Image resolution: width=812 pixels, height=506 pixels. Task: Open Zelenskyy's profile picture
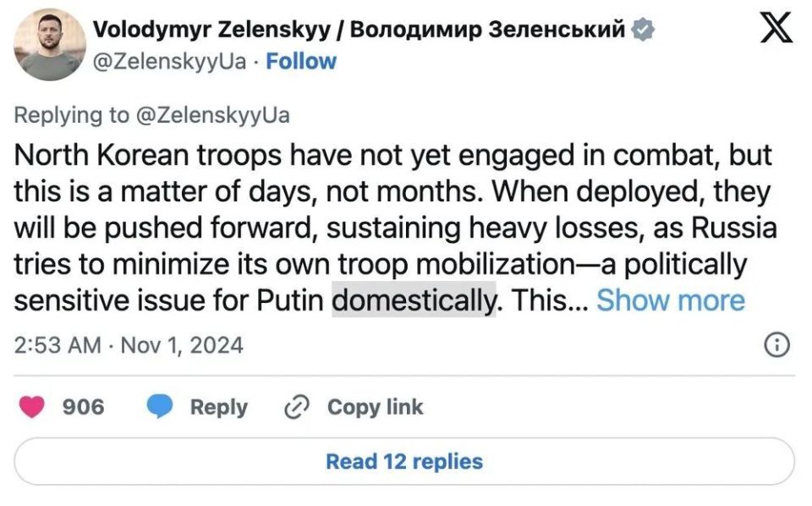coord(51,45)
